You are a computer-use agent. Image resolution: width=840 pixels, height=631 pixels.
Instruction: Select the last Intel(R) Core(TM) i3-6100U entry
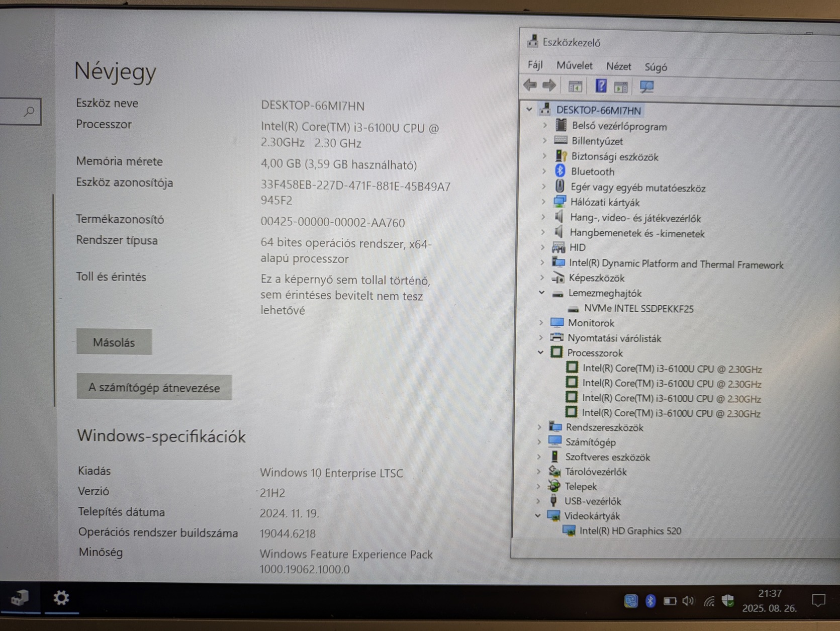[671, 413]
